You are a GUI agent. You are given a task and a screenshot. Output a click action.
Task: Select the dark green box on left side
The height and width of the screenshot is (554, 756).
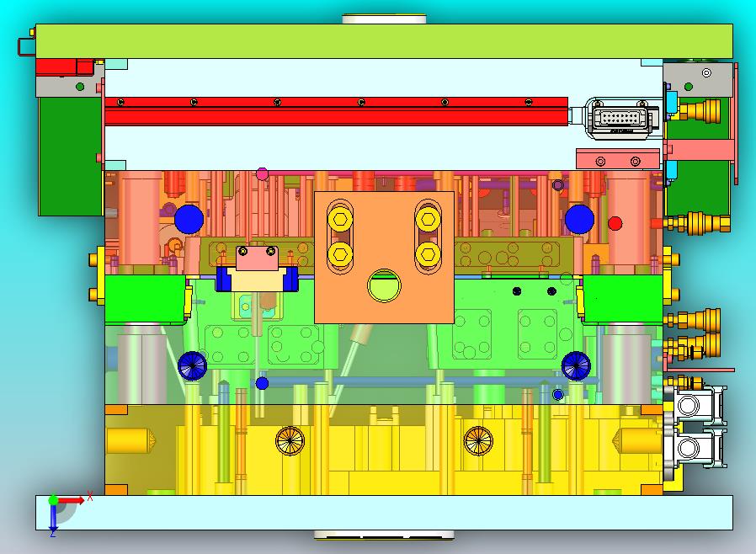pyautogui.click(x=71, y=156)
